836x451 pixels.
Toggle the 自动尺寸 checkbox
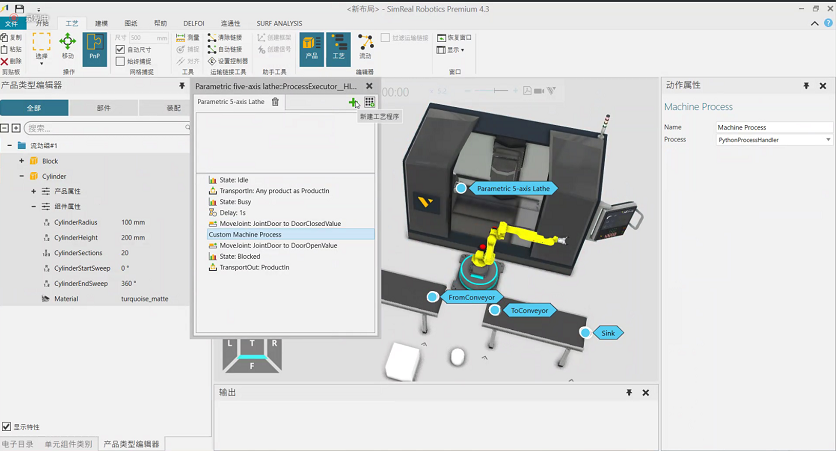click(120, 50)
